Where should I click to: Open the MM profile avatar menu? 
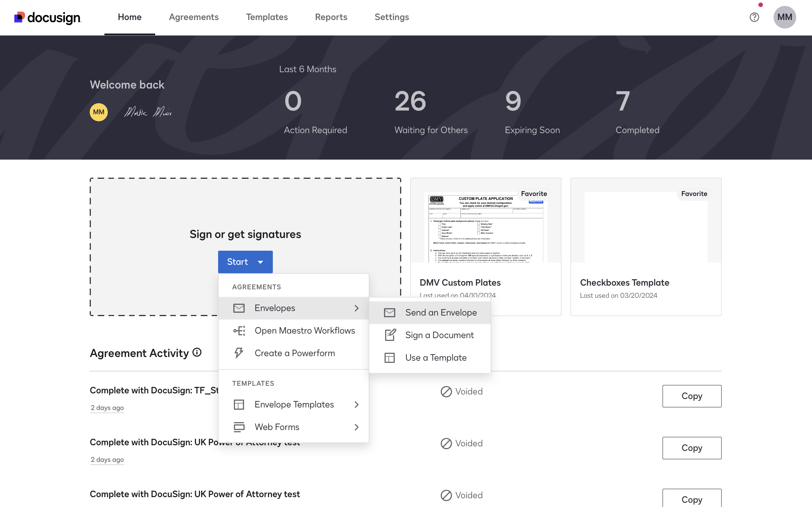click(785, 17)
